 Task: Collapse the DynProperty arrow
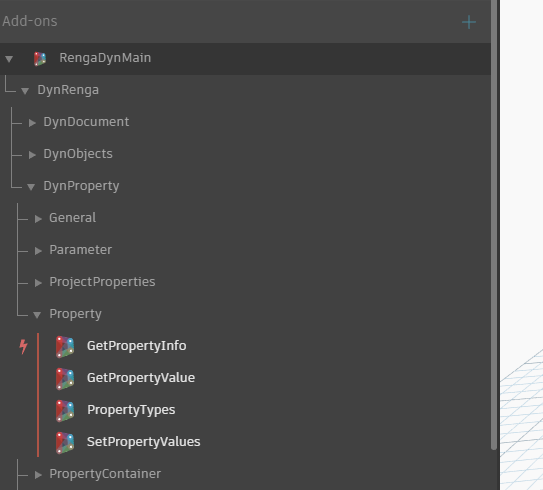point(31,187)
